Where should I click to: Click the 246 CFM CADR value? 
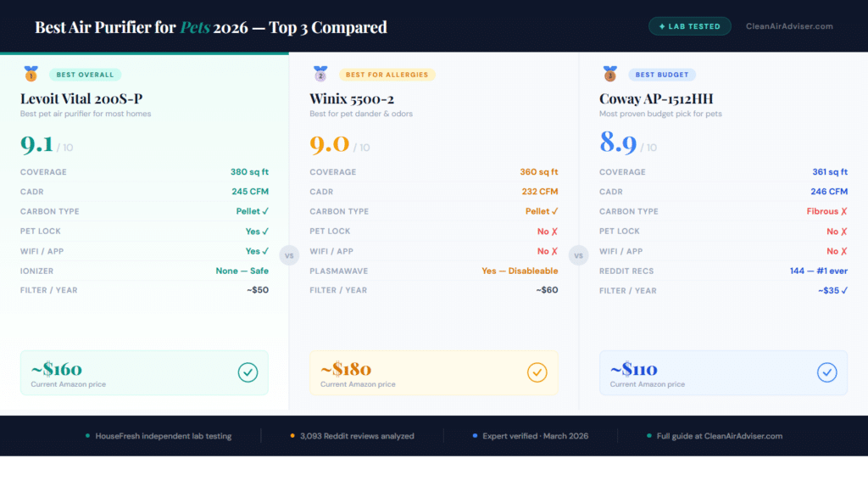829,192
